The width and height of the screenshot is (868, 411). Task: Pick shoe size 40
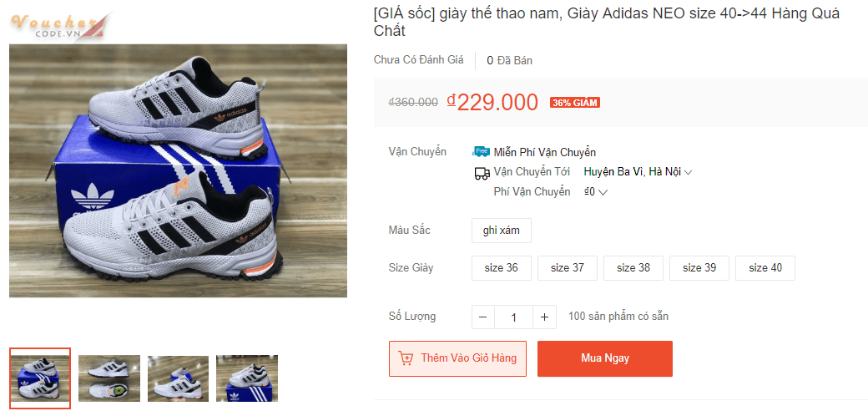tap(765, 268)
